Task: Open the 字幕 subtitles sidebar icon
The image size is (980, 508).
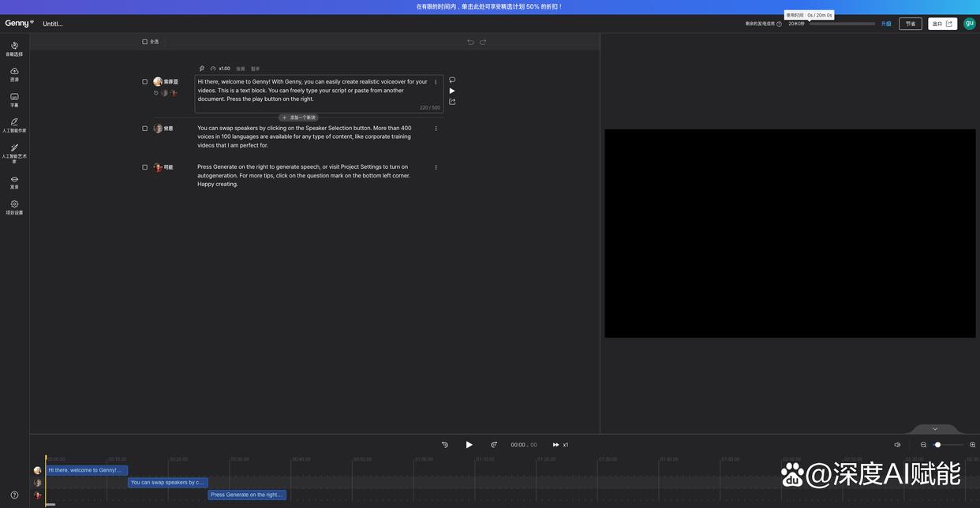Action: (x=14, y=99)
